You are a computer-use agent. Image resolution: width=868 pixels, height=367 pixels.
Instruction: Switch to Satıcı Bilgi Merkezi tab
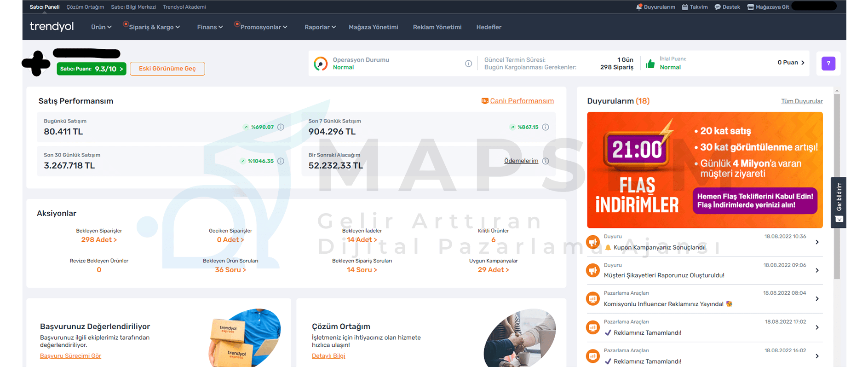(x=133, y=7)
